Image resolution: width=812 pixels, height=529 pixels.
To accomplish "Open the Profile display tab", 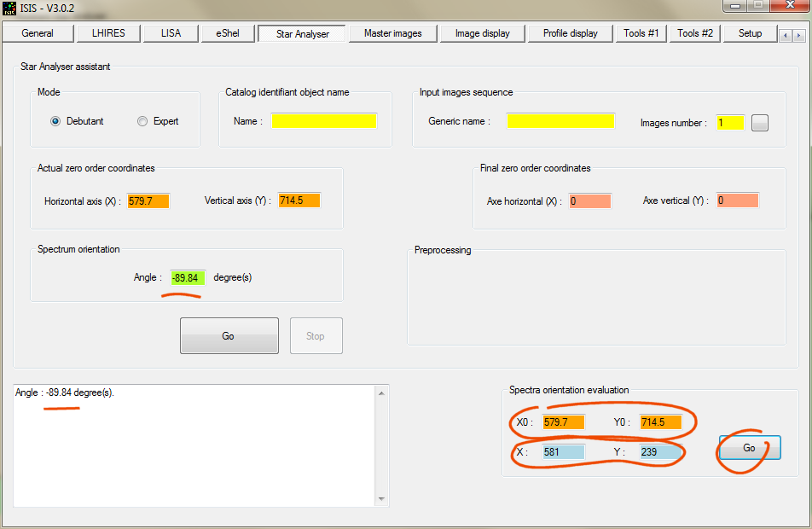I will pyautogui.click(x=570, y=33).
